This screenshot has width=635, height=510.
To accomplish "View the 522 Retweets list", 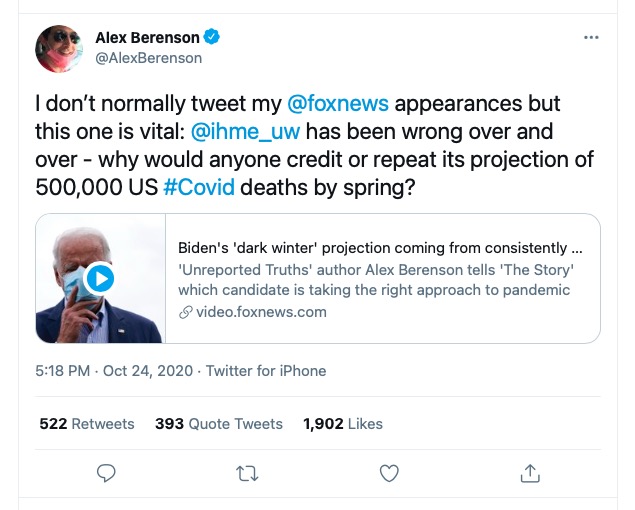I will (x=87, y=424).
